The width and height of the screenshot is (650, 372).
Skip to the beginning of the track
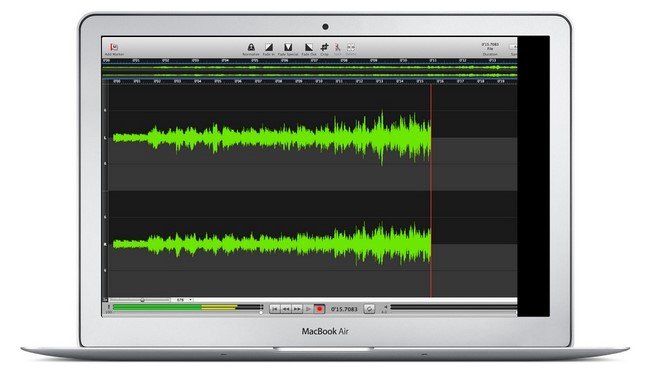(x=274, y=309)
